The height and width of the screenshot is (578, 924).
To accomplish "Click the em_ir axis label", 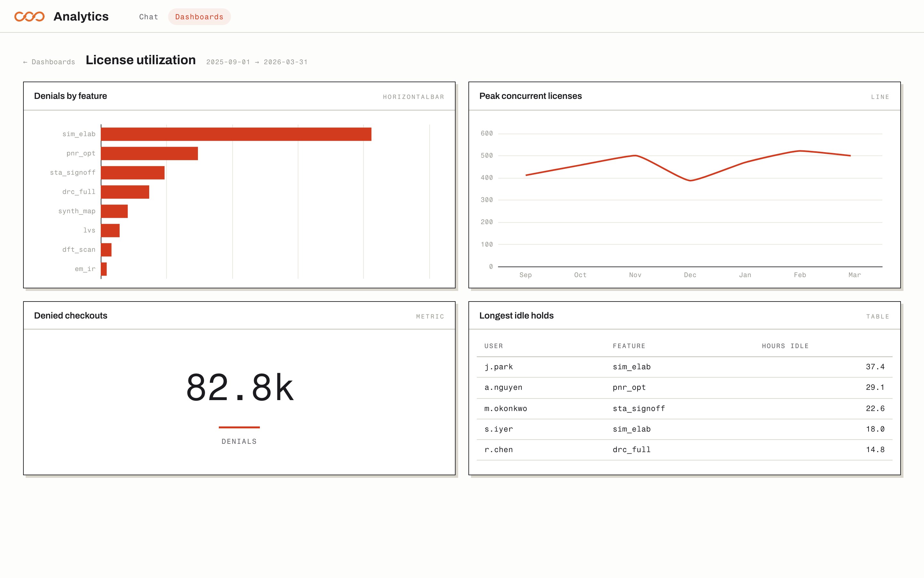I will pos(85,269).
